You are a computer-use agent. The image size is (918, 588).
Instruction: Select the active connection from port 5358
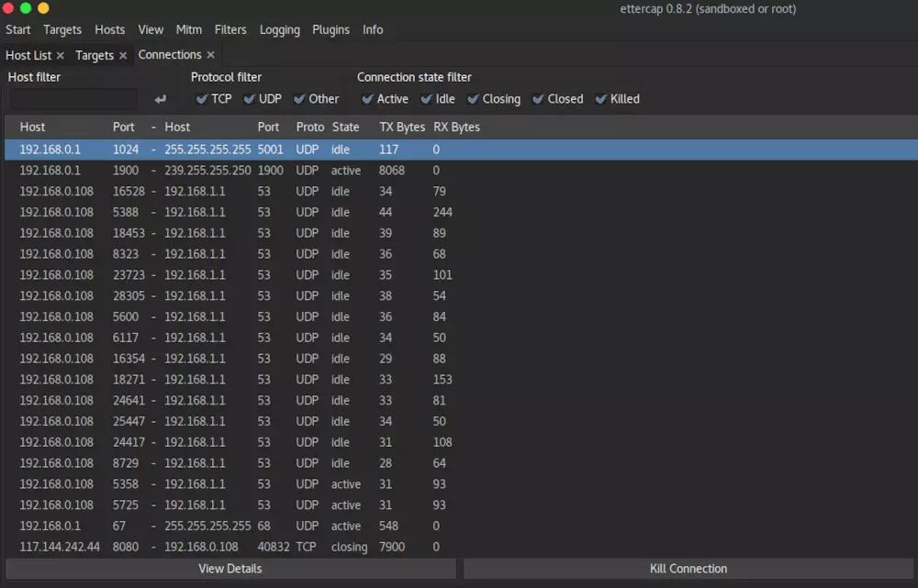click(462, 484)
